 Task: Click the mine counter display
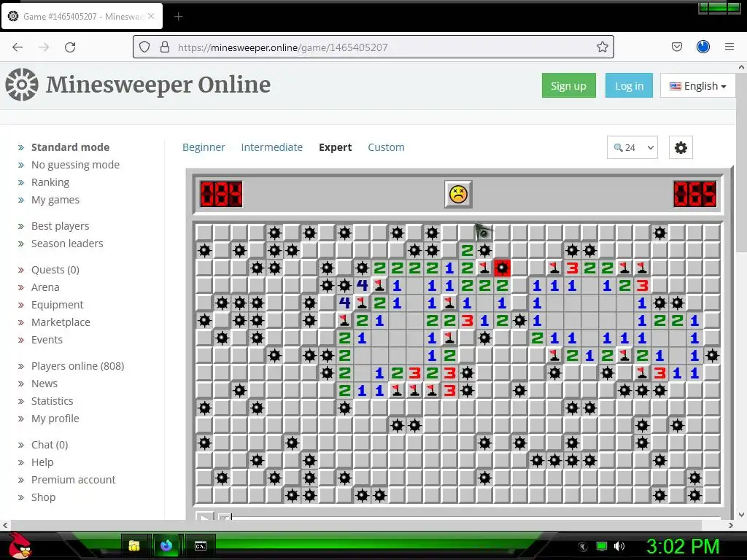(x=221, y=194)
